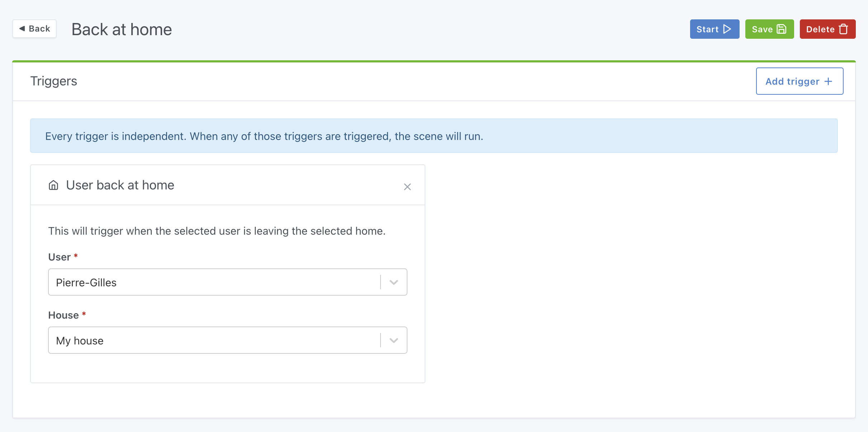Image resolution: width=868 pixels, height=432 pixels.
Task: Click the floppy disk save icon
Action: point(781,29)
